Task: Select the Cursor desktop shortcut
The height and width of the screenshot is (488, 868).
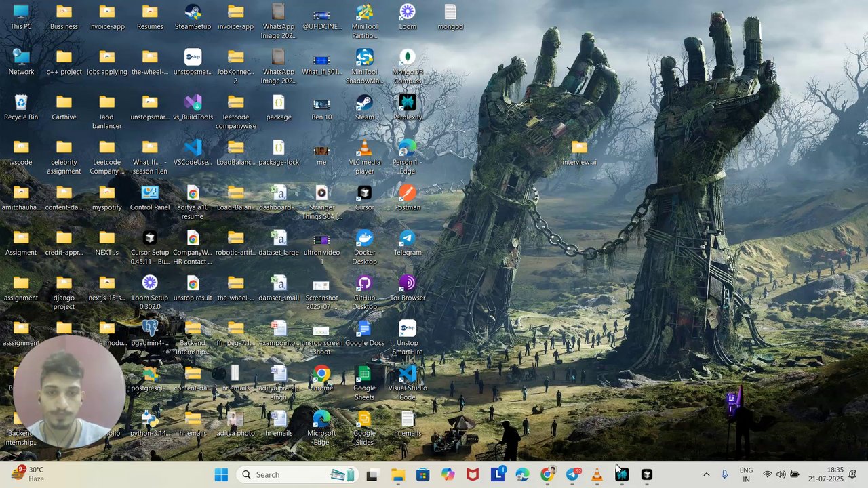Action: [x=364, y=197]
